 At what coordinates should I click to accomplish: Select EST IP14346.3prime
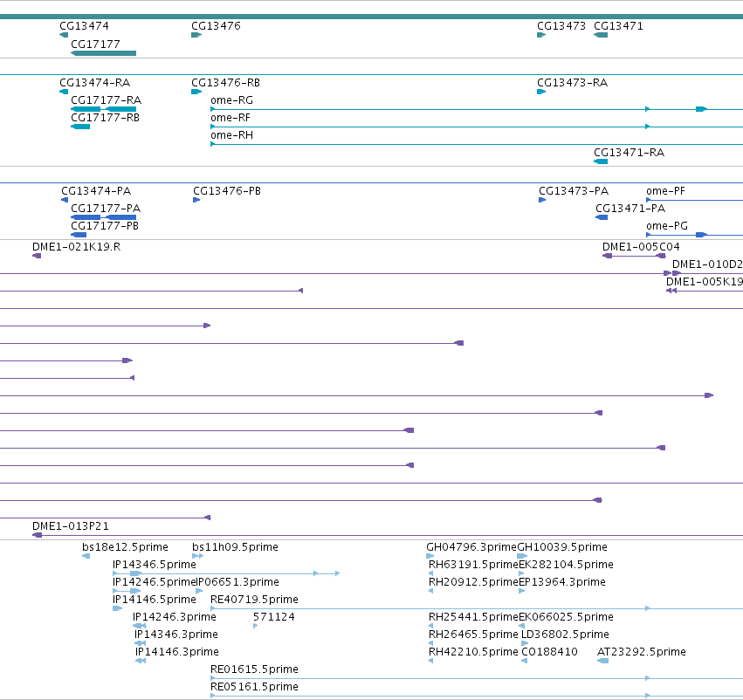(x=175, y=635)
